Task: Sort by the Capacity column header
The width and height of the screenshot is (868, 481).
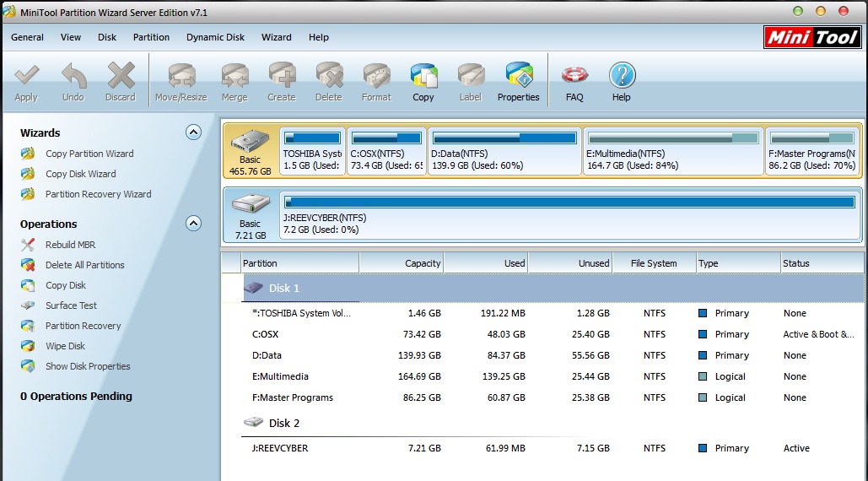Action: 402,263
